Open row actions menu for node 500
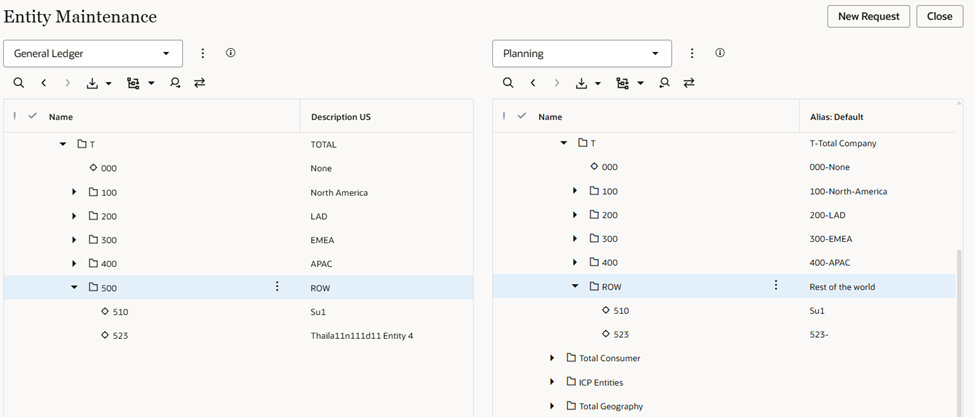This screenshot has width=975, height=417. click(x=277, y=287)
